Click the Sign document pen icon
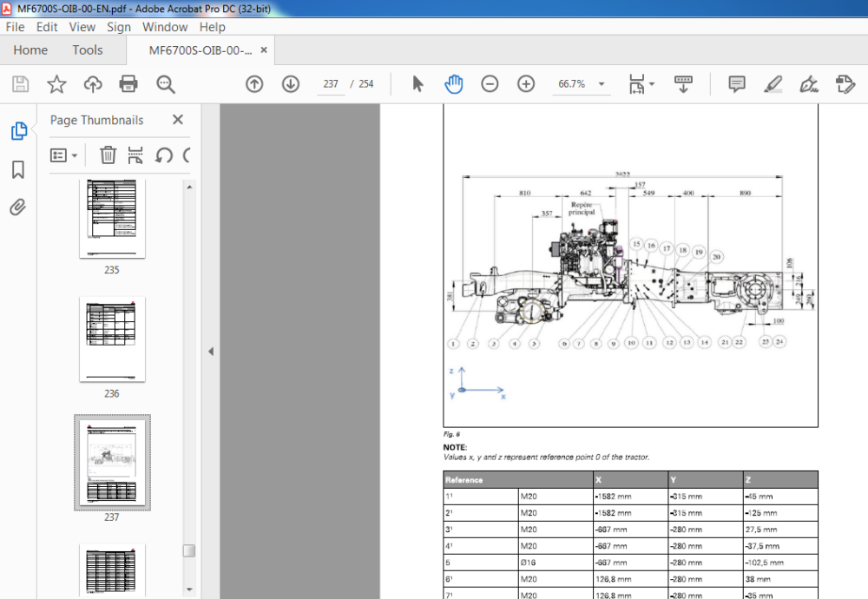The width and height of the screenshot is (868, 599). [x=809, y=84]
